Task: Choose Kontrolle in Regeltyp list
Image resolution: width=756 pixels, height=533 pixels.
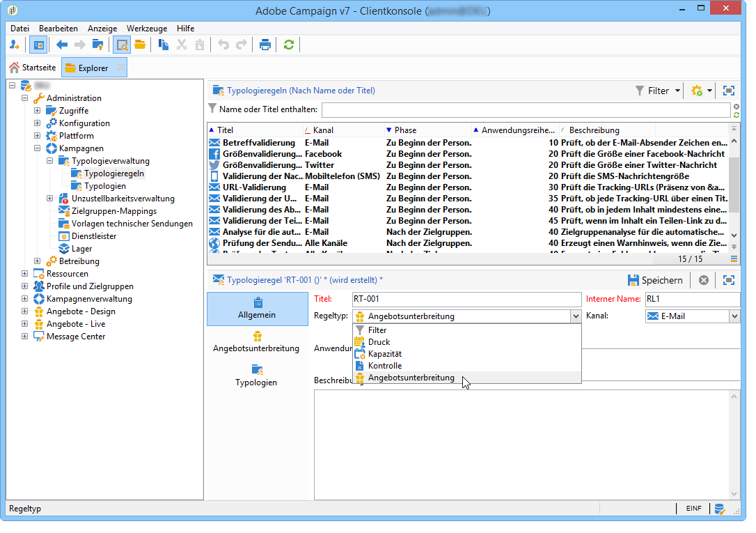Action: pos(467,366)
